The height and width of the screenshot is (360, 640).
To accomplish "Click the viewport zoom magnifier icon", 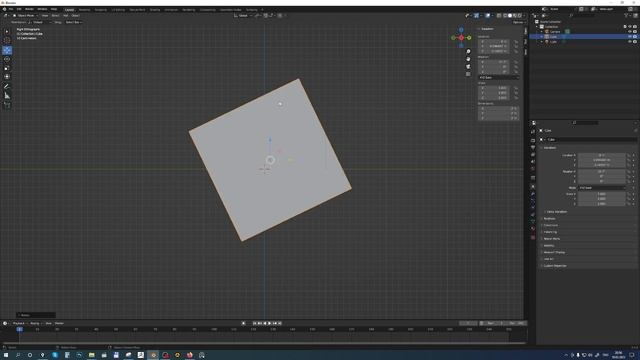I will (468, 51).
